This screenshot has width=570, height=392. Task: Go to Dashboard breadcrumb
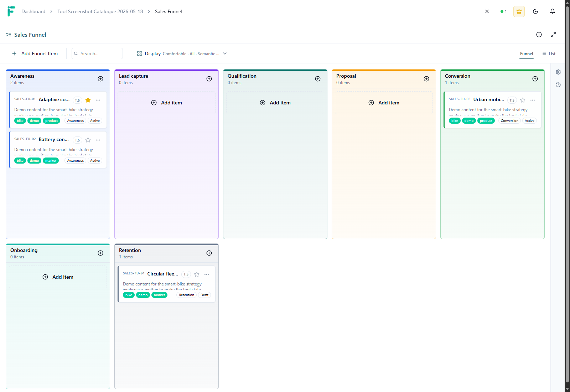(x=33, y=11)
